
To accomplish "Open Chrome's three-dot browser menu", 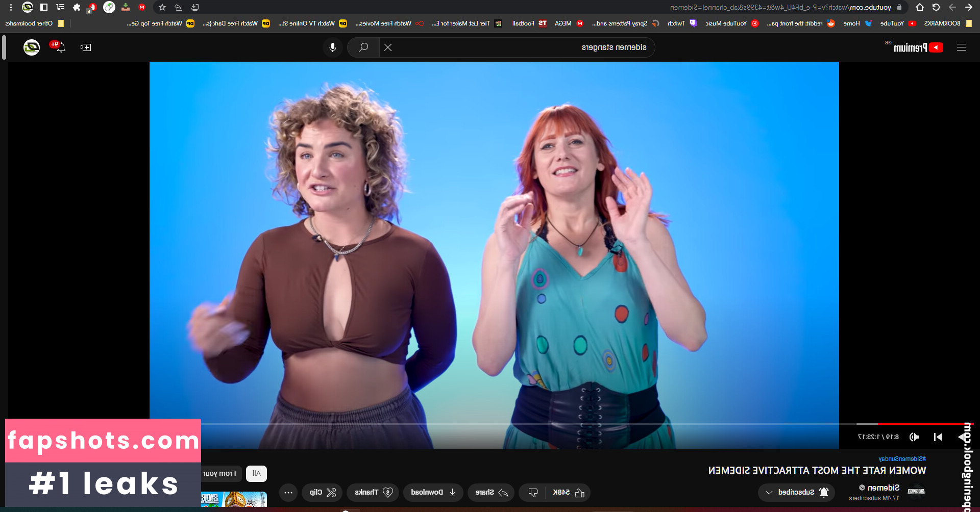I will 11,7.
